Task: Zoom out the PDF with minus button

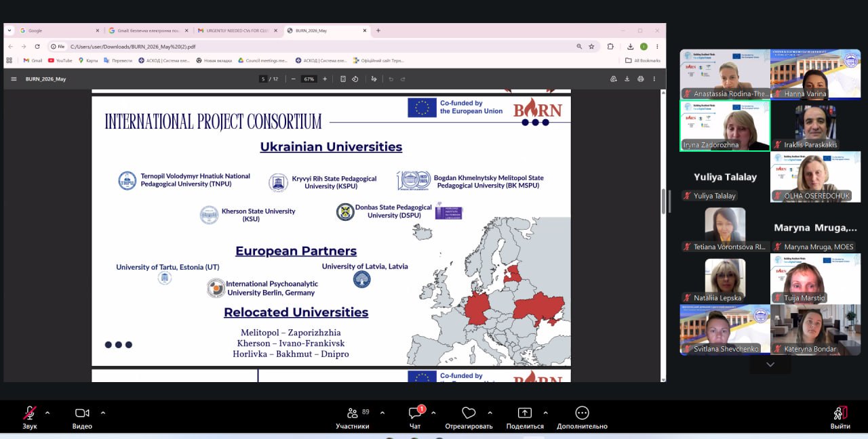Action: [x=294, y=79]
